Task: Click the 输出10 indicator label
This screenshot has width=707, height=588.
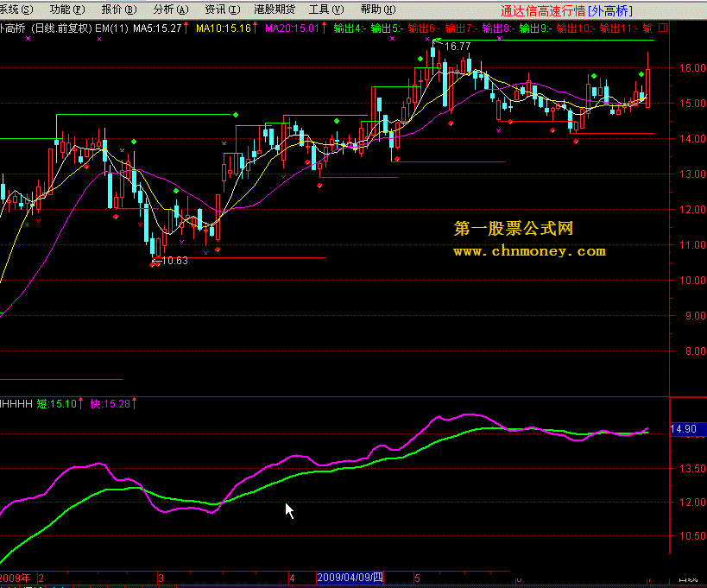Action: pos(576,28)
